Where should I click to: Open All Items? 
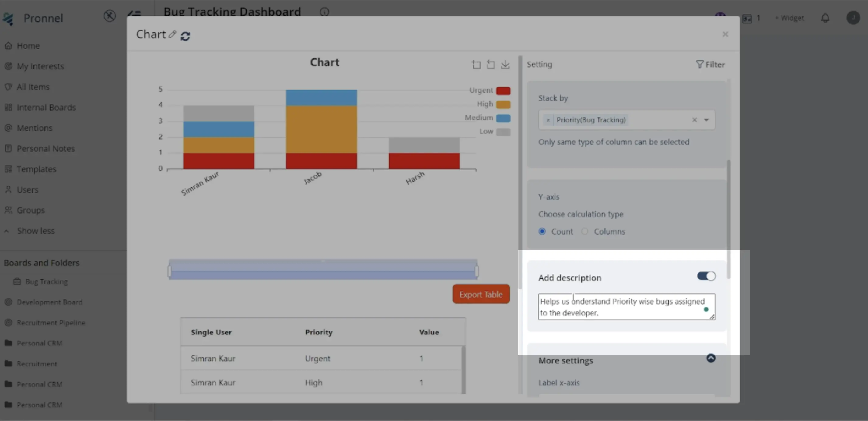coord(27,87)
